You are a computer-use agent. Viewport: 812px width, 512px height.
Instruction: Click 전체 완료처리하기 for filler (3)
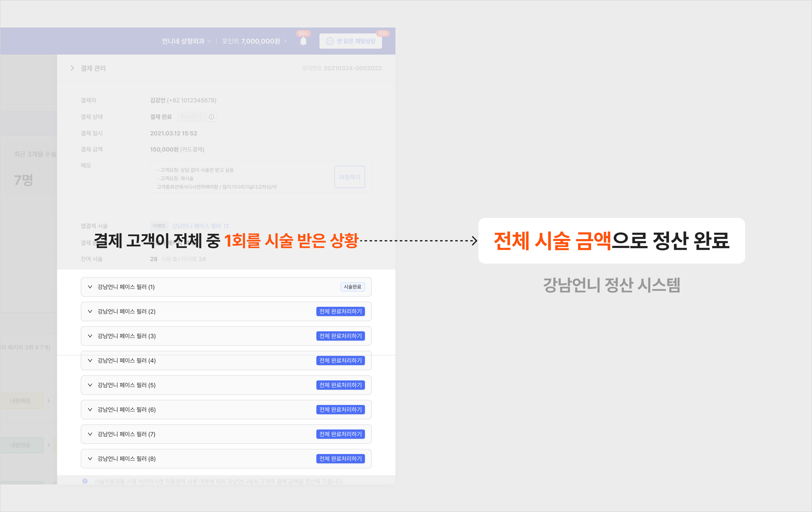[x=340, y=336]
